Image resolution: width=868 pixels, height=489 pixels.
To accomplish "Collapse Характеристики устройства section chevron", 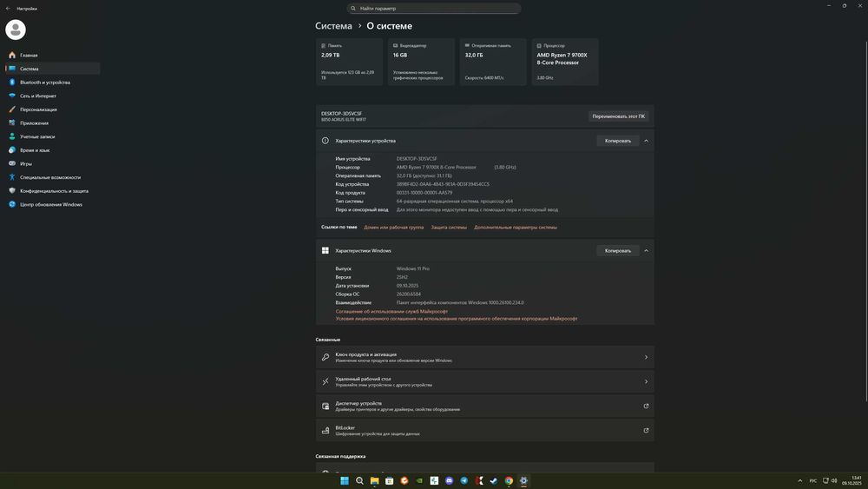I will pyautogui.click(x=646, y=141).
